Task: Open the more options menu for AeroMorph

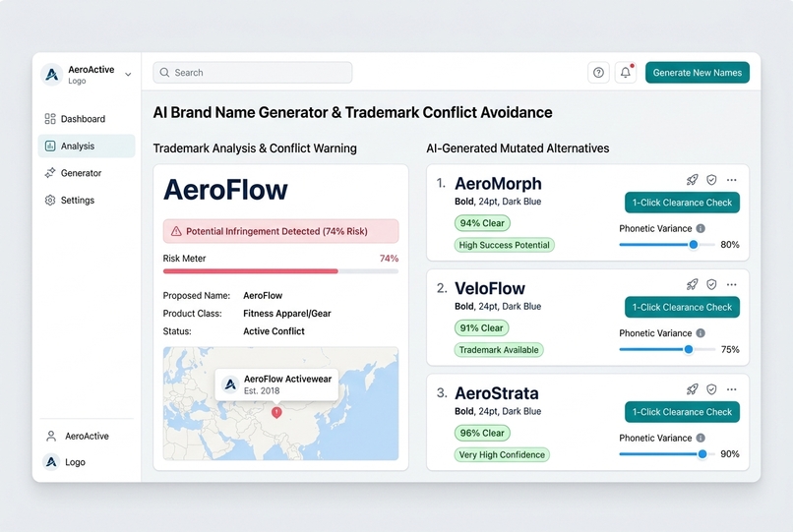Action: click(x=731, y=180)
